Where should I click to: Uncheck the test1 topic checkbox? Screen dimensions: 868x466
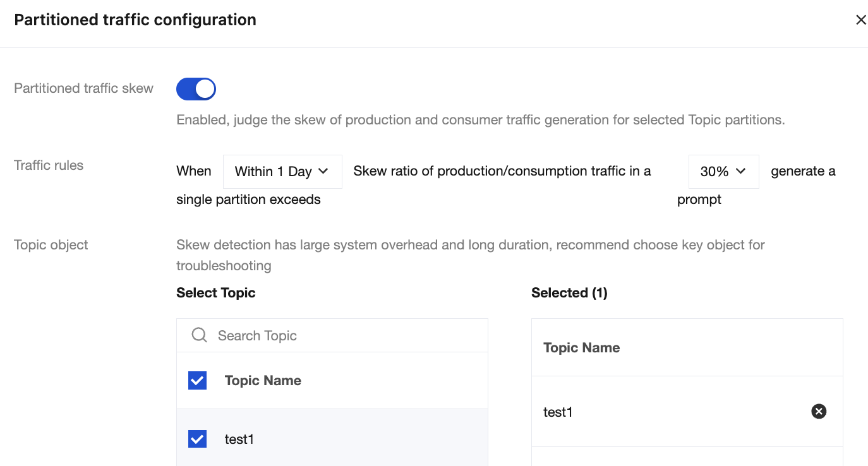coord(198,439)
